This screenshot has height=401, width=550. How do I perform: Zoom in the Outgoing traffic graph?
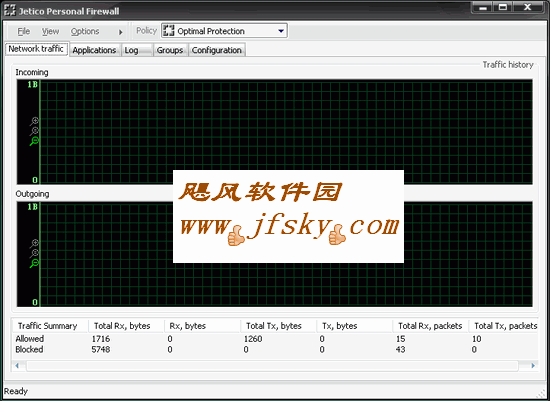(34, 243)
